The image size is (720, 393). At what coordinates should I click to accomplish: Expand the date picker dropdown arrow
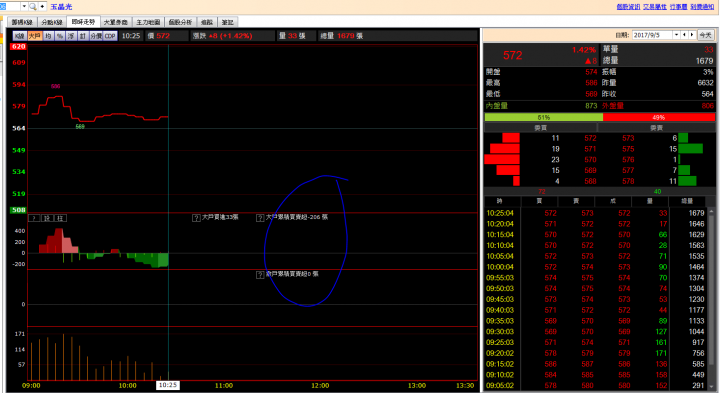coord(676,35)
